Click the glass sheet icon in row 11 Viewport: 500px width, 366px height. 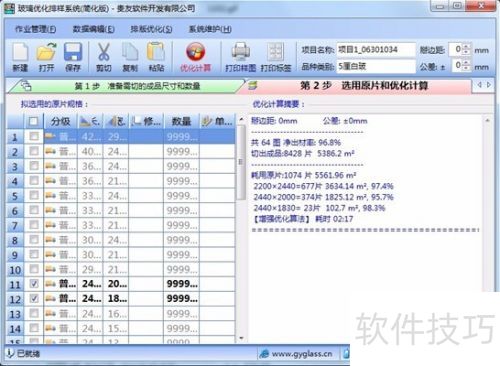[x=50, y=284]
